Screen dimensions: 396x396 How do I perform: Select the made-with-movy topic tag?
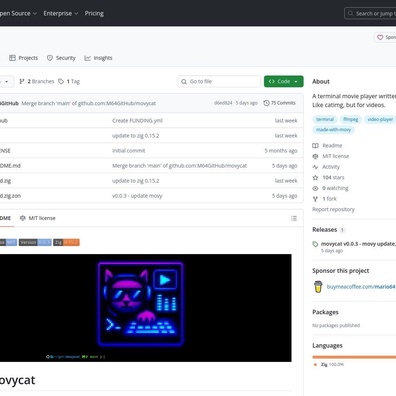(333, 130)
